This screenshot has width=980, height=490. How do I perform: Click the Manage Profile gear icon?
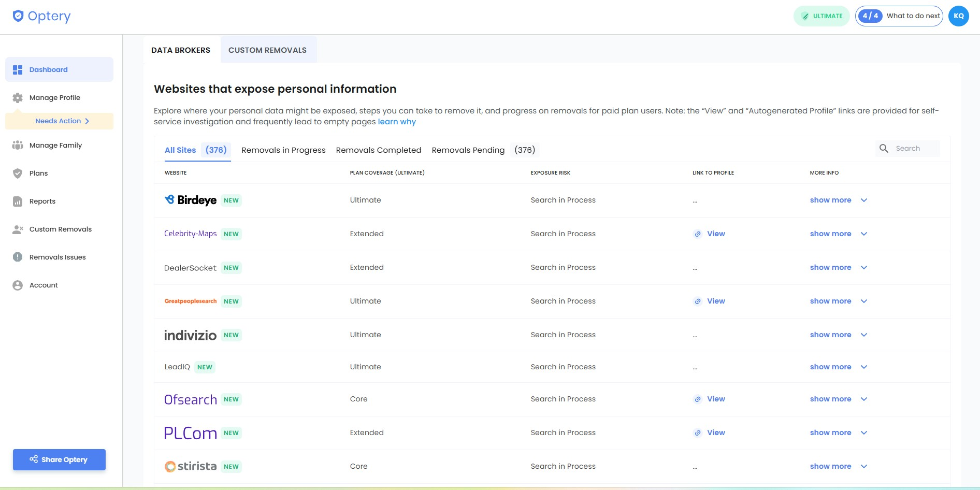[18, 98]
